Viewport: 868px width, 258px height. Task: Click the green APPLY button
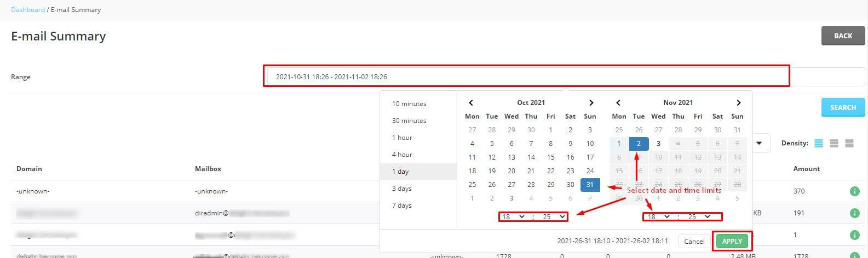(x=732, y=241)
